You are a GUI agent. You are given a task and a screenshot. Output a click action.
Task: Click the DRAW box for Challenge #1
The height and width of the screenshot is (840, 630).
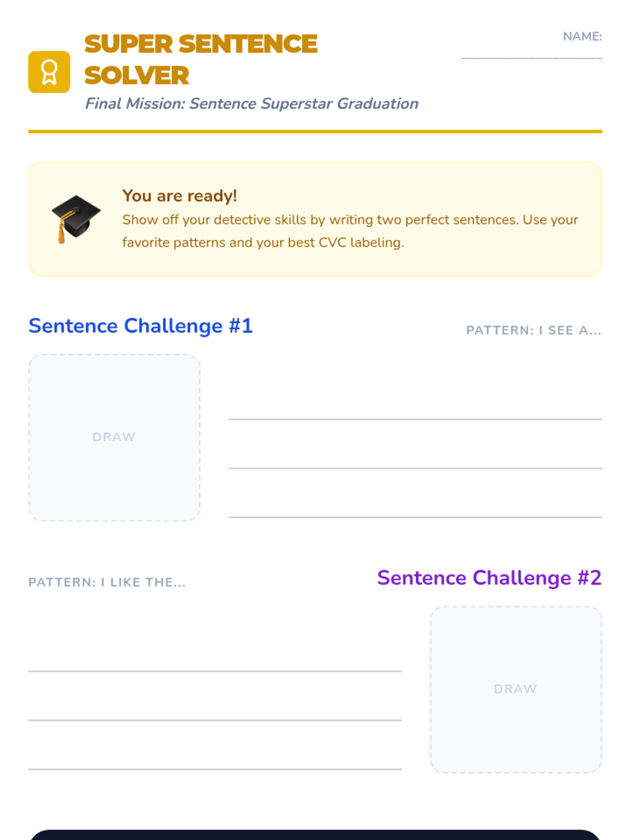click(x=114, y=437)
